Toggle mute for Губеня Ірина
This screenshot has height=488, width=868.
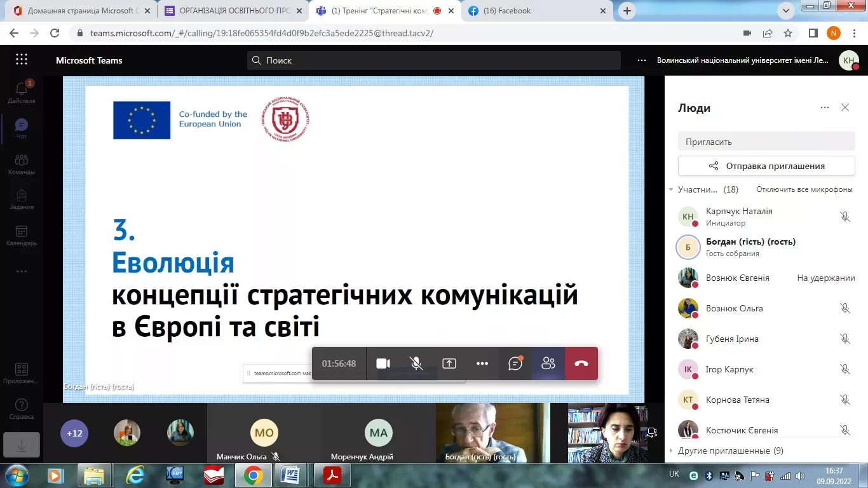tap(845, 339)
